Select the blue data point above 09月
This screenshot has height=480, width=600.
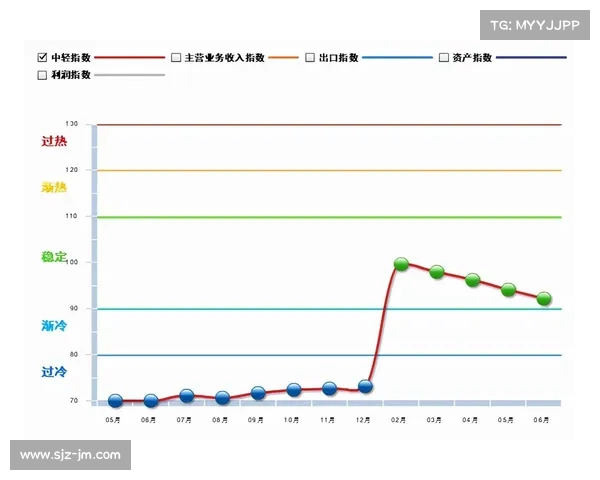[258, 394]
